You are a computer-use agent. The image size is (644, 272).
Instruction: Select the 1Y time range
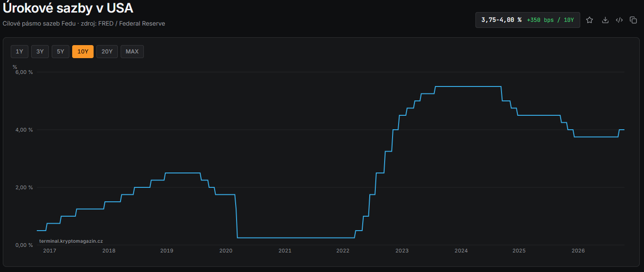point(20,52)
